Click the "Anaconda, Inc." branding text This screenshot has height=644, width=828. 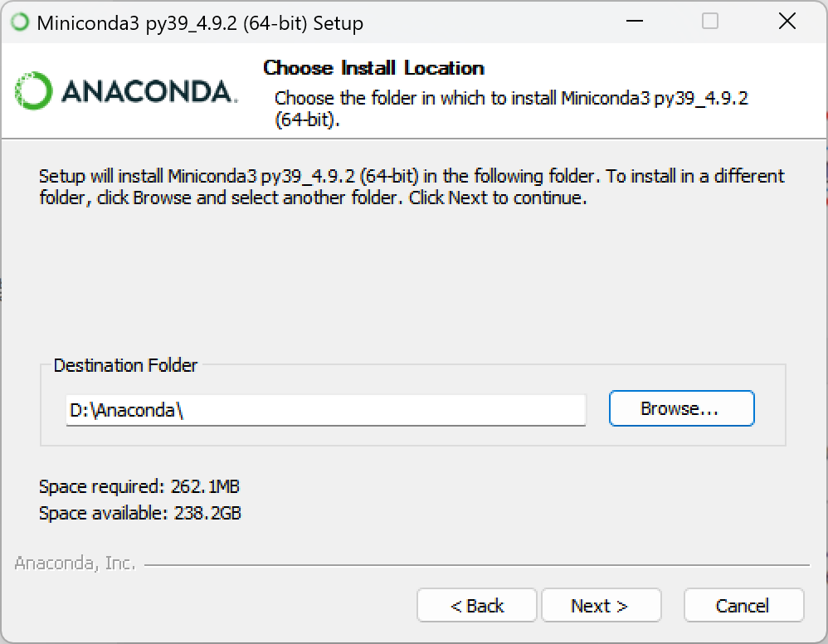point(75,563)
